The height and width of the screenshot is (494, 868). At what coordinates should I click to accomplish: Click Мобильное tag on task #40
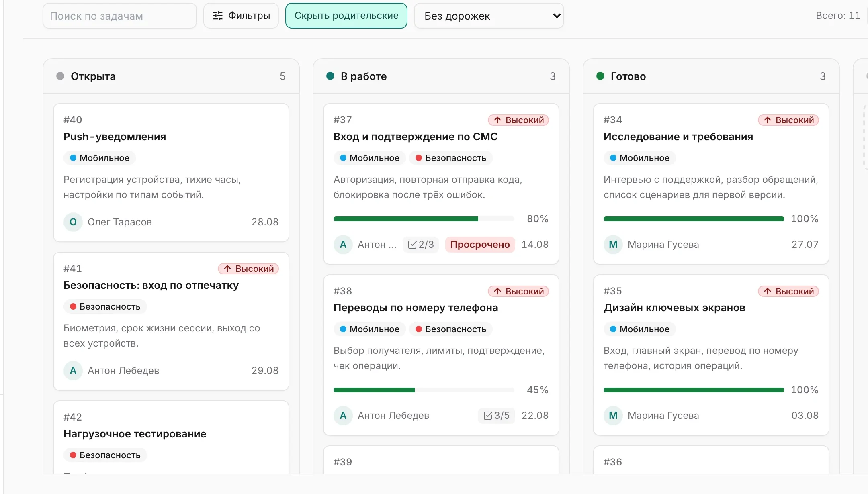[100, 158]
